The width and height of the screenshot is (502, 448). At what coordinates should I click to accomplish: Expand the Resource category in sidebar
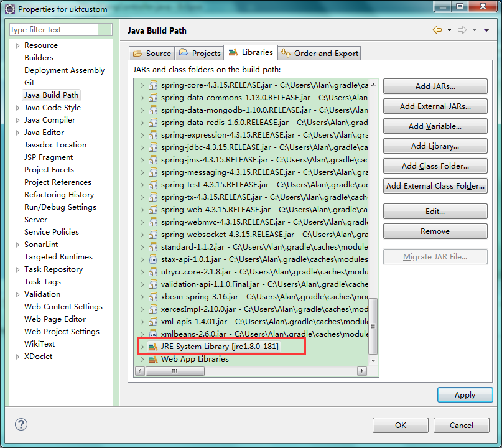point(17,45)
